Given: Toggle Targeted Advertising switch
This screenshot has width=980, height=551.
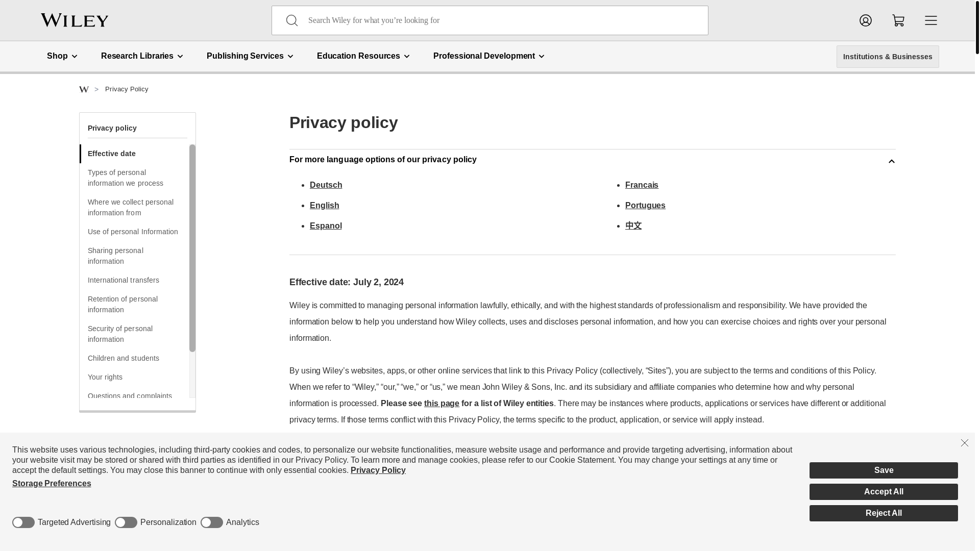Looking at the screenshot, I should point(23,522).
